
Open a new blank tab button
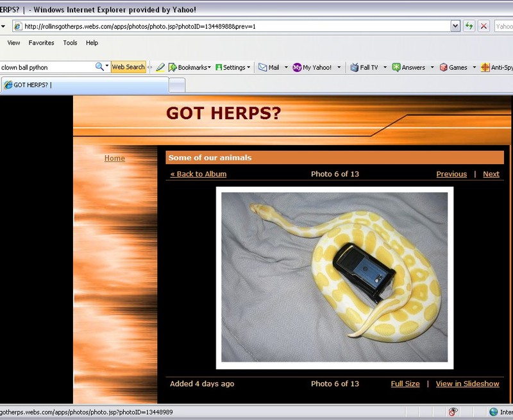(x=178, y=85)
